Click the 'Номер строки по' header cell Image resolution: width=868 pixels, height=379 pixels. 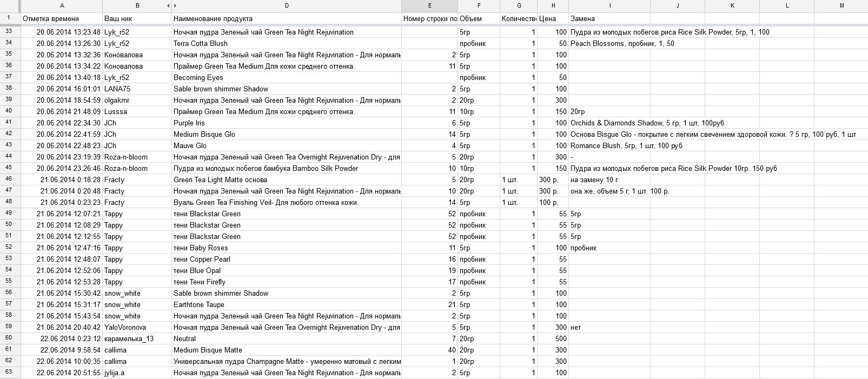[429, 18]
